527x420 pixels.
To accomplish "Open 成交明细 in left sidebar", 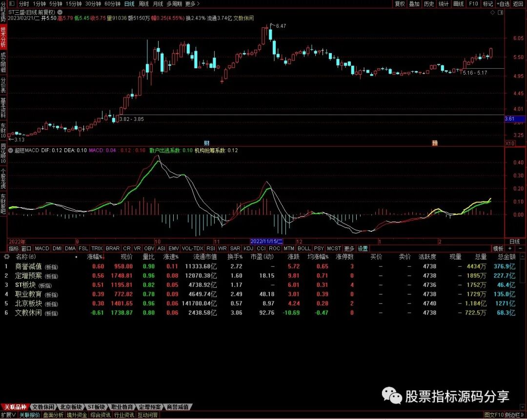I will [x=3, y=62].
